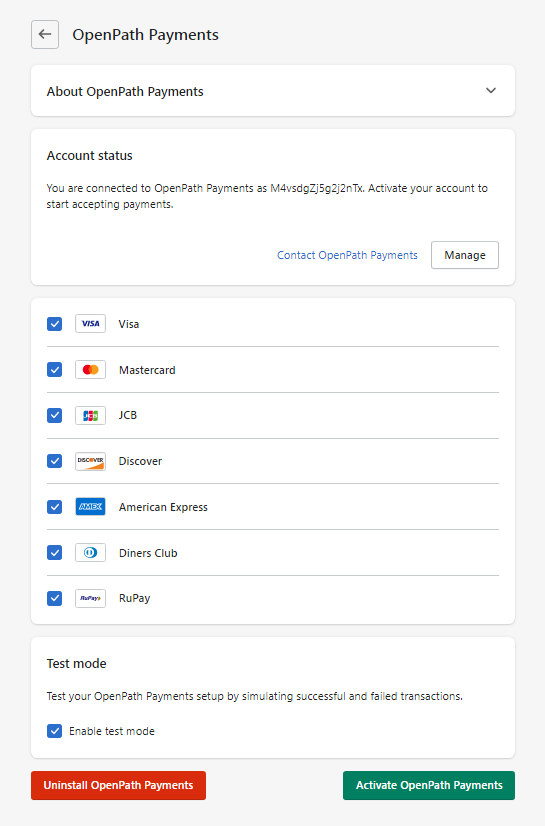Open the About OpenPath Payments section header
The height and width of the screenshot is (826, 545).
273,91
